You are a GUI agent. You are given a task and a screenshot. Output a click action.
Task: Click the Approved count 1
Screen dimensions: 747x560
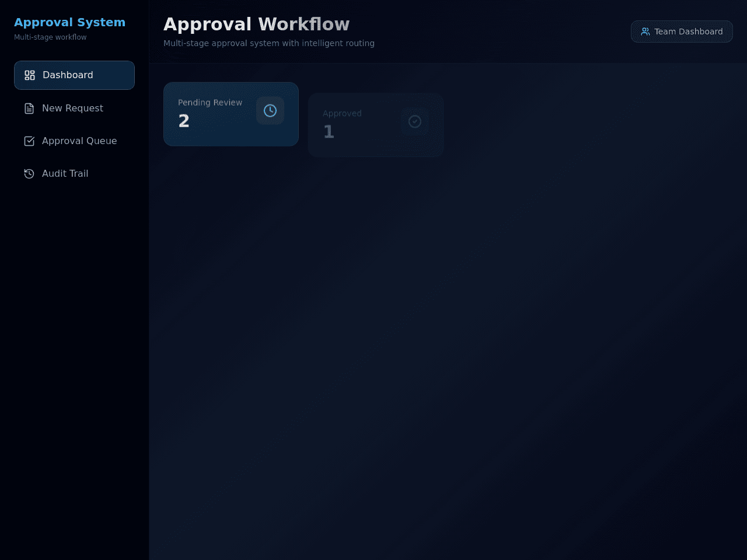(x=329, y=132)
